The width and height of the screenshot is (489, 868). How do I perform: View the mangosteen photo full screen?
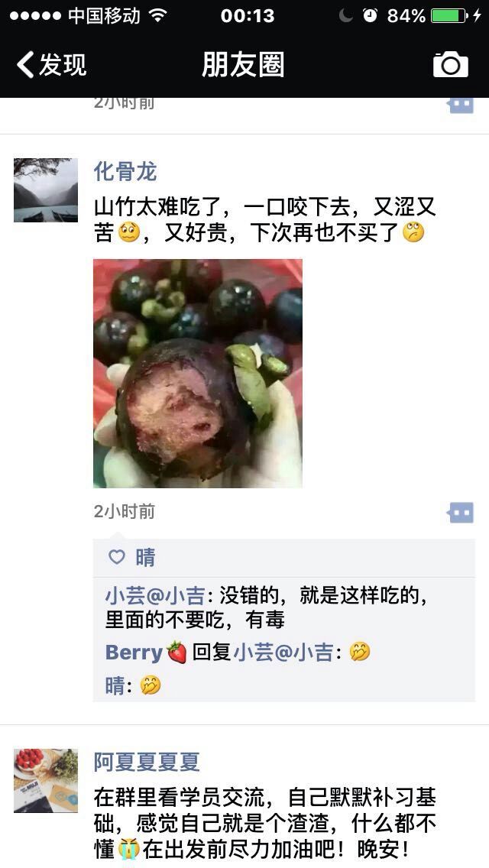198,373
